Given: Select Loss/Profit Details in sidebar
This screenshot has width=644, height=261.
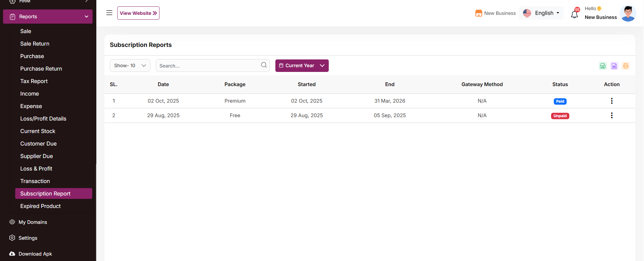Looking at the screenshot, I should click(x=43, y=119).
